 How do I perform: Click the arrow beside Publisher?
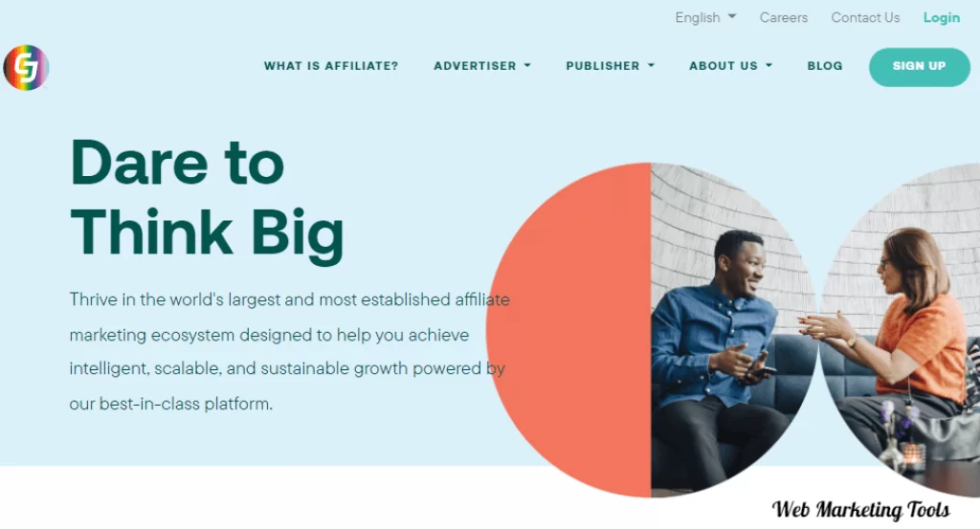pyautogui.click(x=651, y=66)
